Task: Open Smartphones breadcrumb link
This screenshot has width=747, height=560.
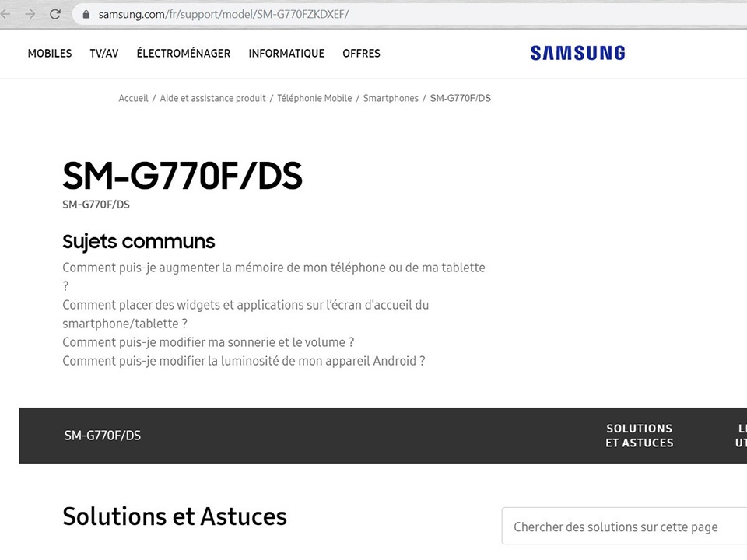Action: 391,98
